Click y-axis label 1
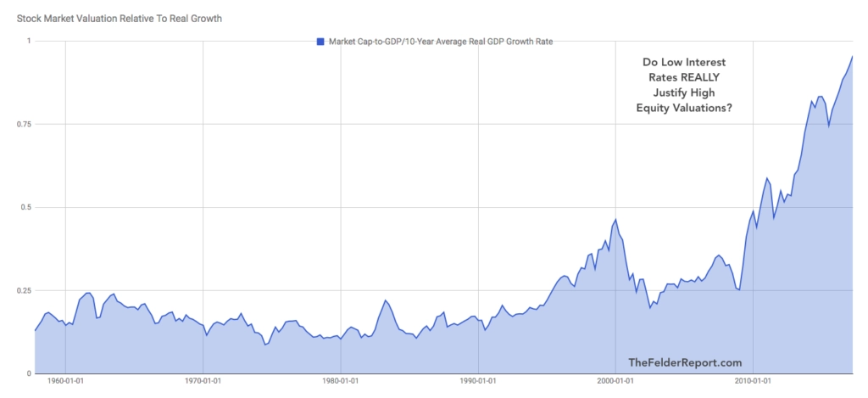The width and height of the screenshot is (868, 398). [x=30, y=41]
